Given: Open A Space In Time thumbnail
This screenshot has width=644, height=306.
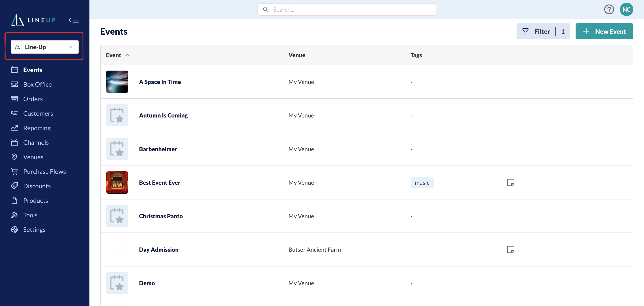Looking at the screenshot, I should 117,82.
